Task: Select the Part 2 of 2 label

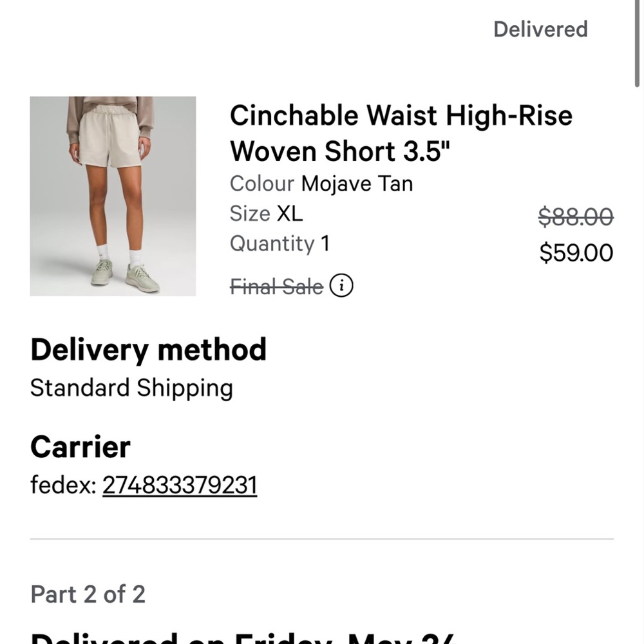Action: tap(88, 594)
